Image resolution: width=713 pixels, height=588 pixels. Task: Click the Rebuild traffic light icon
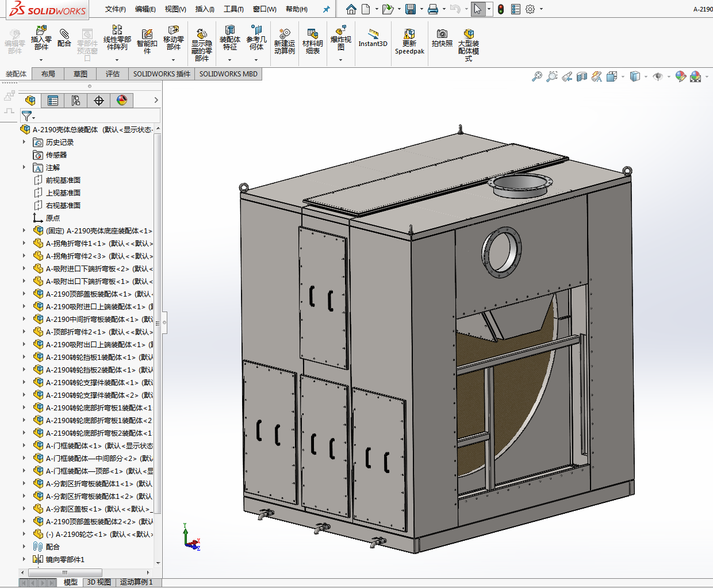click(x=501, y=9)
